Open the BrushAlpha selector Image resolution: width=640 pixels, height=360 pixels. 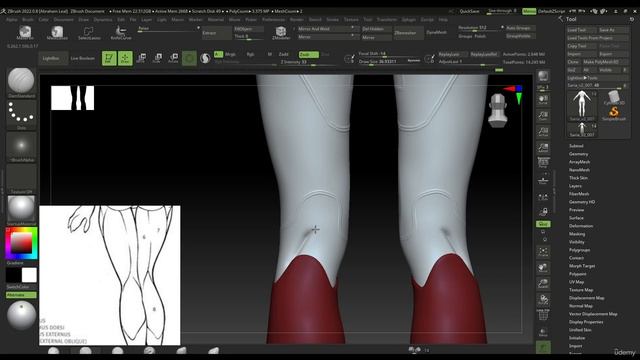(21, 147)
